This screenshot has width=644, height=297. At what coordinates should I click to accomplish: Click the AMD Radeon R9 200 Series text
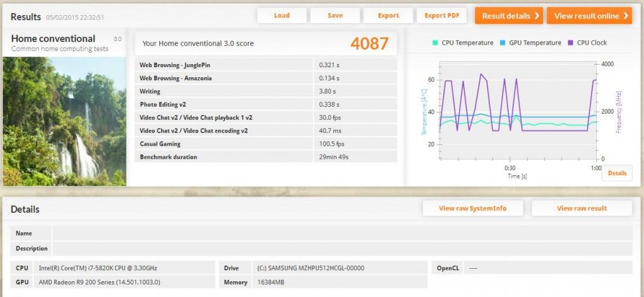99,282
